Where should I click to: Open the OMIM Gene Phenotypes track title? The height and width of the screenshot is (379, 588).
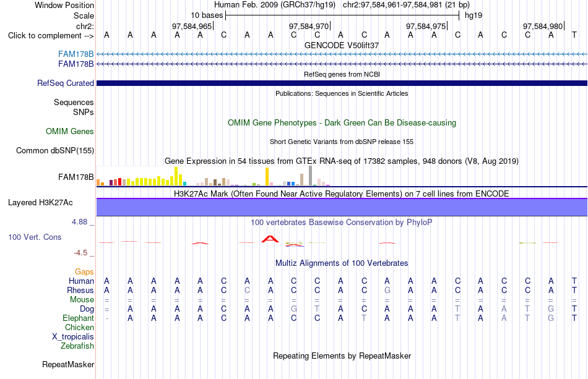[342, 123]
